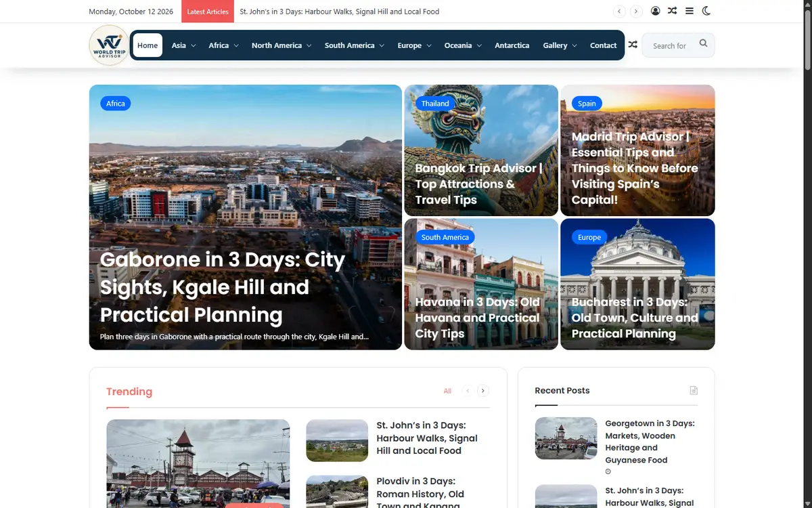This screenshot has width=812, height=508.
Task: Open Bangkok Trip Advisor article title
Action: (479, 184)
